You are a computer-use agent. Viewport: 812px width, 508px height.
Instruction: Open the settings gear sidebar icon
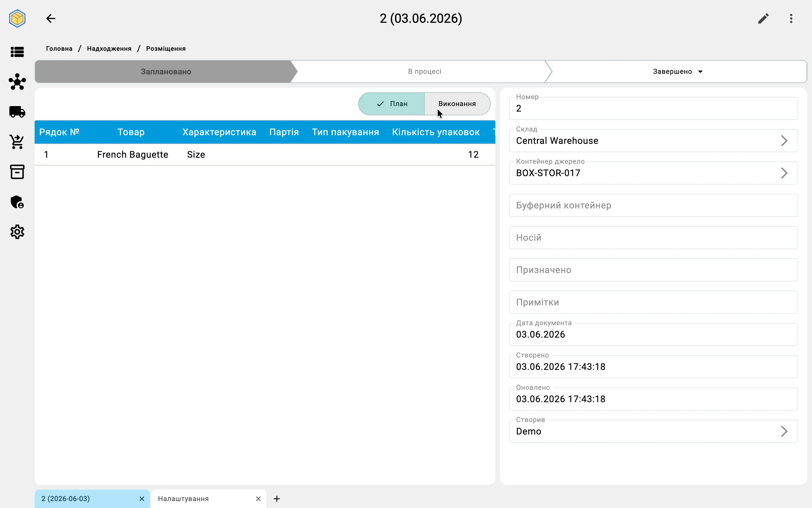(17, 232)
